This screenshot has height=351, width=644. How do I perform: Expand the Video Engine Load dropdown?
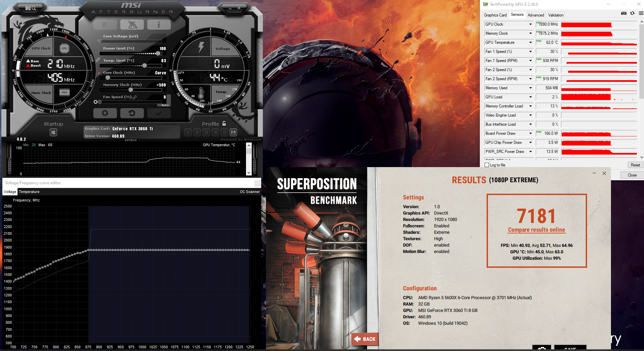(x=530, y=115)
